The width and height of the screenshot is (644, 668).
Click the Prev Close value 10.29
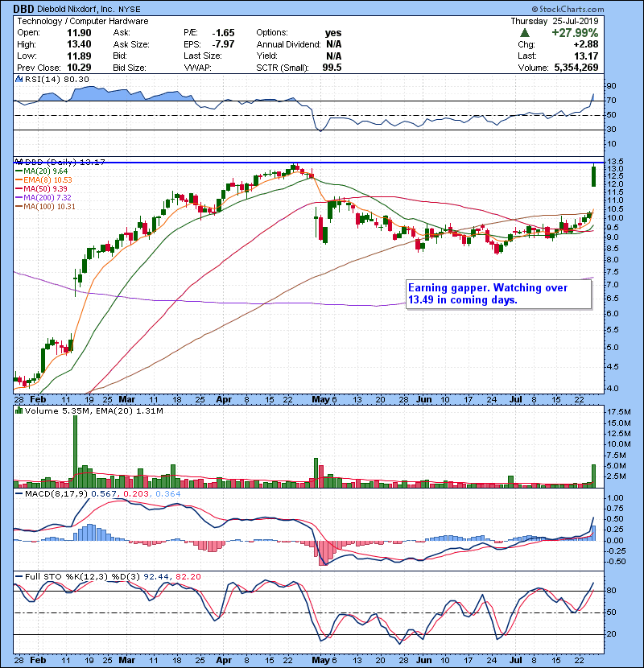(79, 68)
